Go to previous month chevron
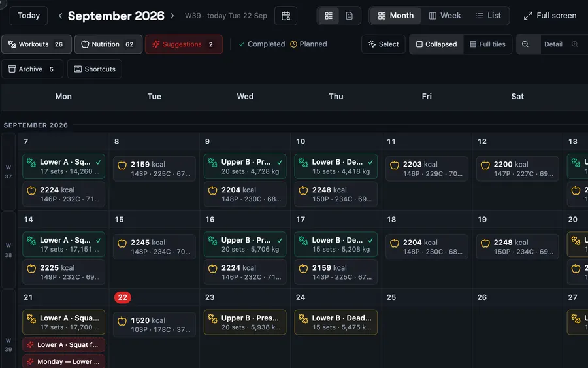The width and height of the screenshot is (588, 368). [60, 16]
